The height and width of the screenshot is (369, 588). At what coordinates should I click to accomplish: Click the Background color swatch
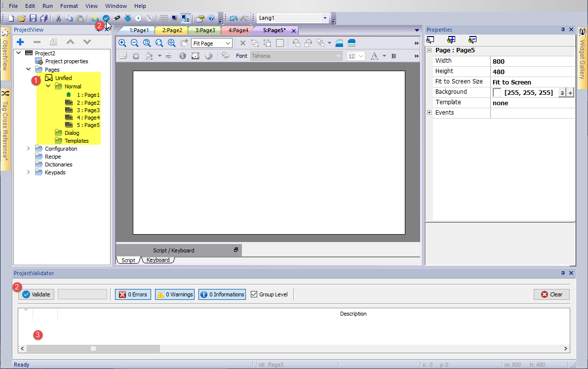click(x=497, y=92)
